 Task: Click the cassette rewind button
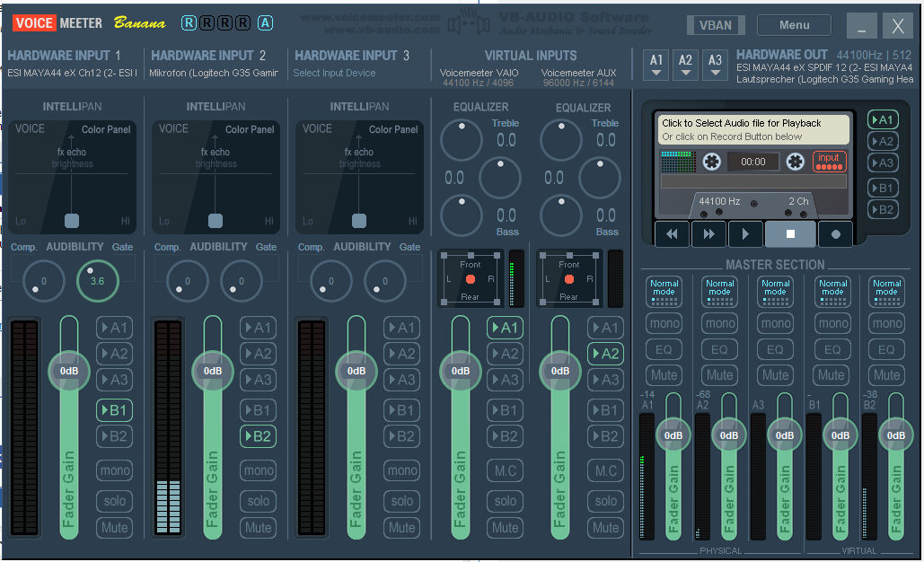tap(672, 234)
